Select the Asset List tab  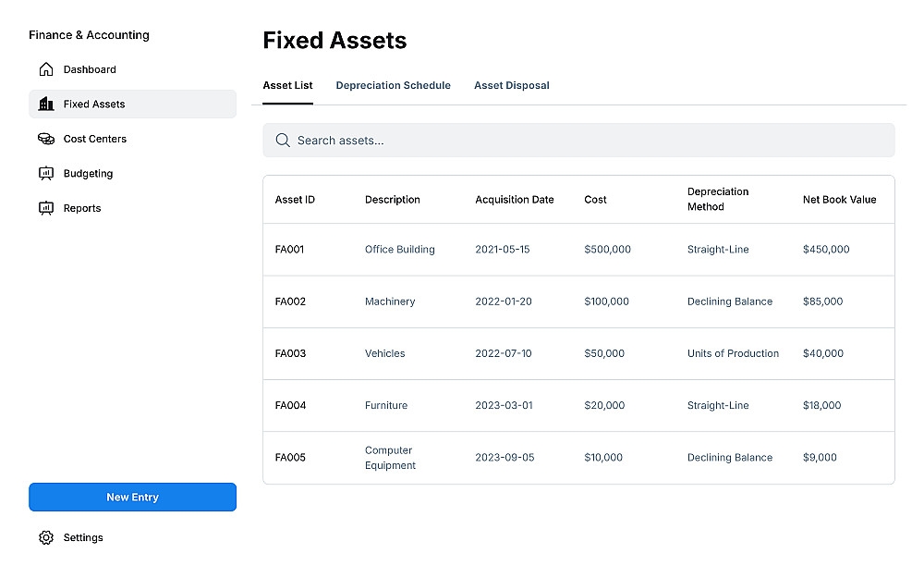(x=287, y=85)
